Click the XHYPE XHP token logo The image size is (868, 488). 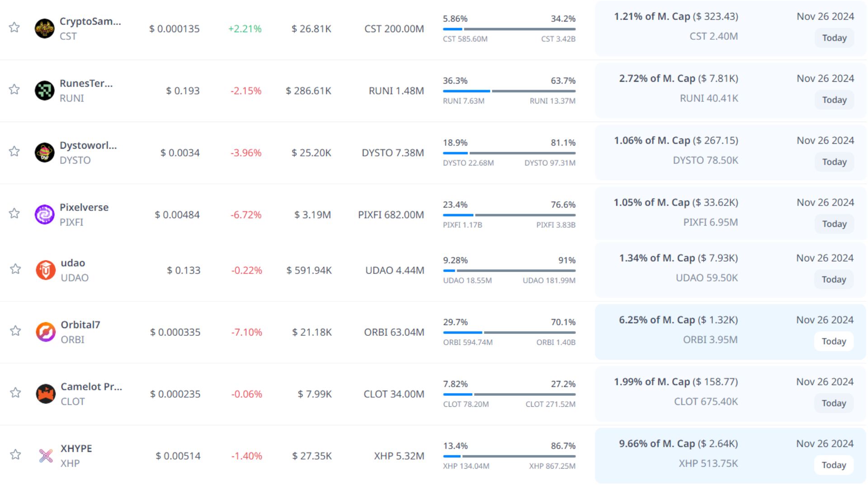[45, 455]
